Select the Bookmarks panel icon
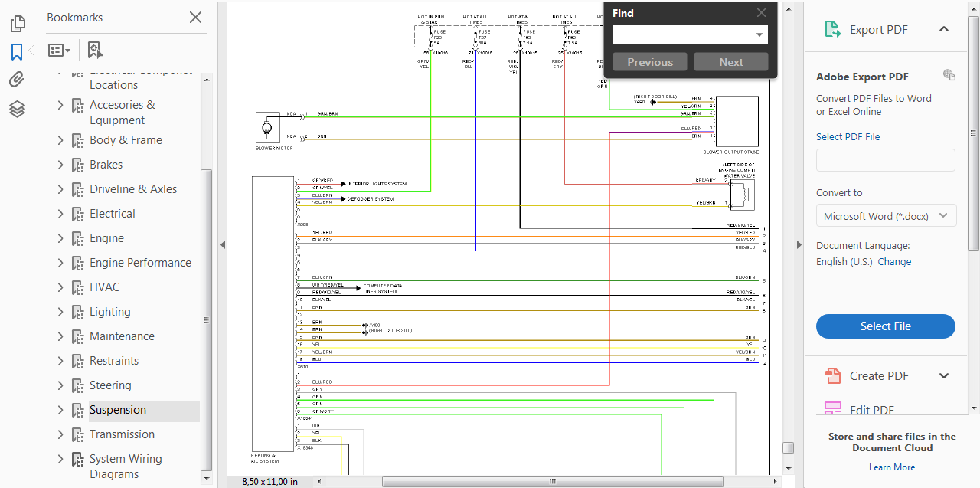Viewport: 980px width, 488px height. click(x=17, y=52)
